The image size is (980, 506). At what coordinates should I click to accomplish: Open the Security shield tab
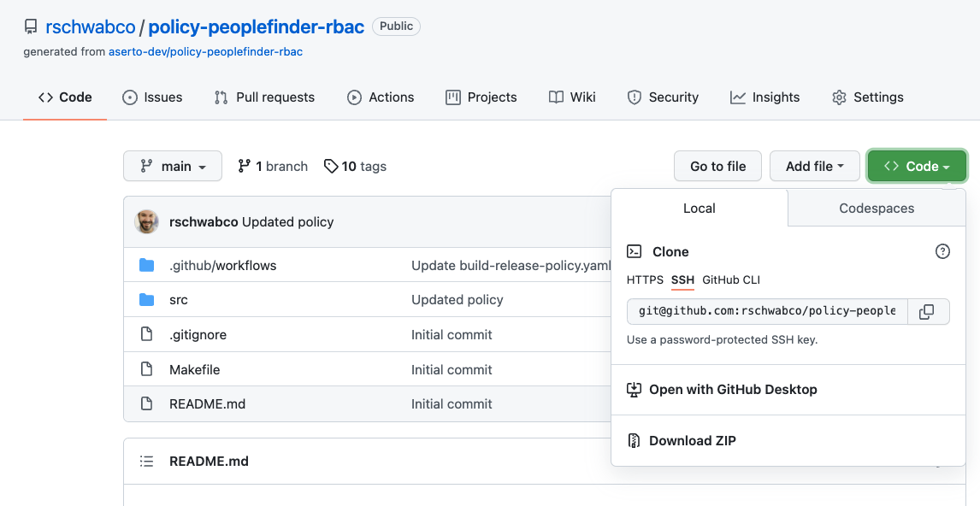click(x=663, y=97)
